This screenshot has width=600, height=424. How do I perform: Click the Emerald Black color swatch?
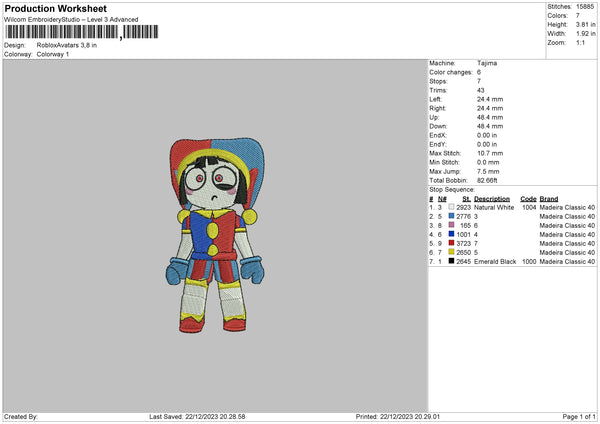(x=452, y=261)
